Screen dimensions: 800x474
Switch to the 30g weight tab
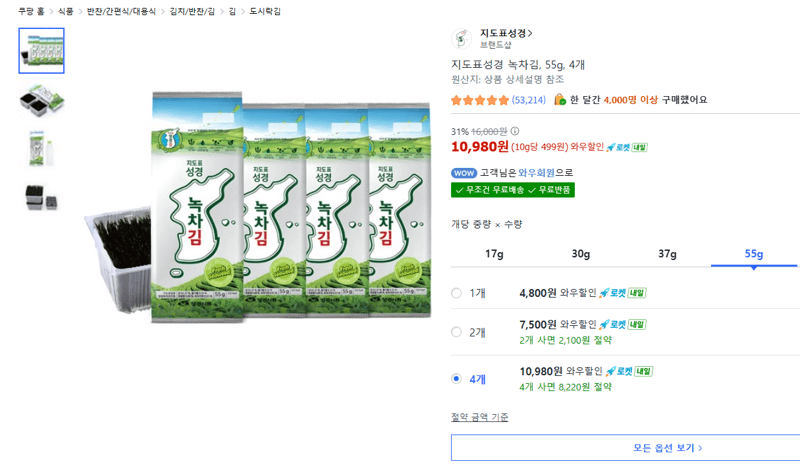[581, 254]
